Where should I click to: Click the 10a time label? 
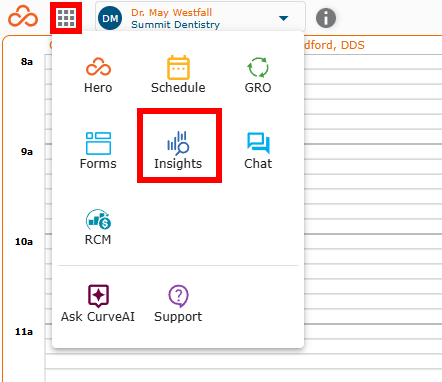coord(24,242)
